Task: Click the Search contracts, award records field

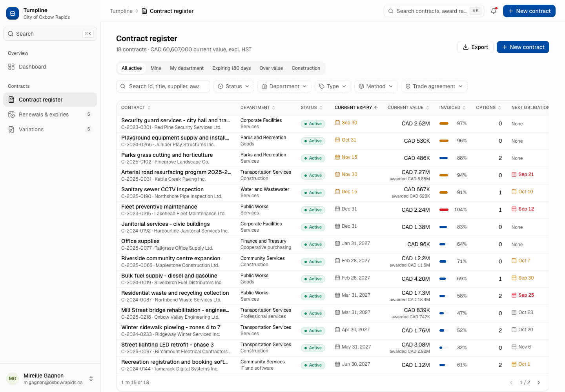Action: click(x=434, y=11)
